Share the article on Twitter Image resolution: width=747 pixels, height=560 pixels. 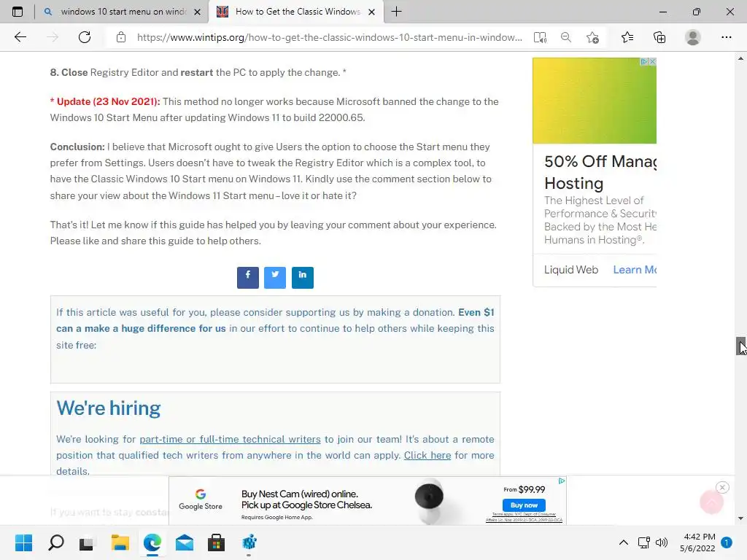[275, 278]
